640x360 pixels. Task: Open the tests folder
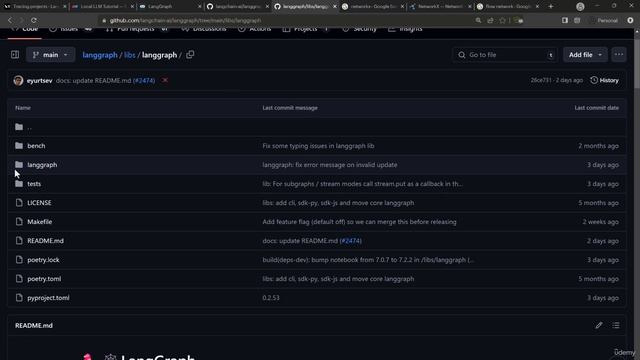coord(34,184)
